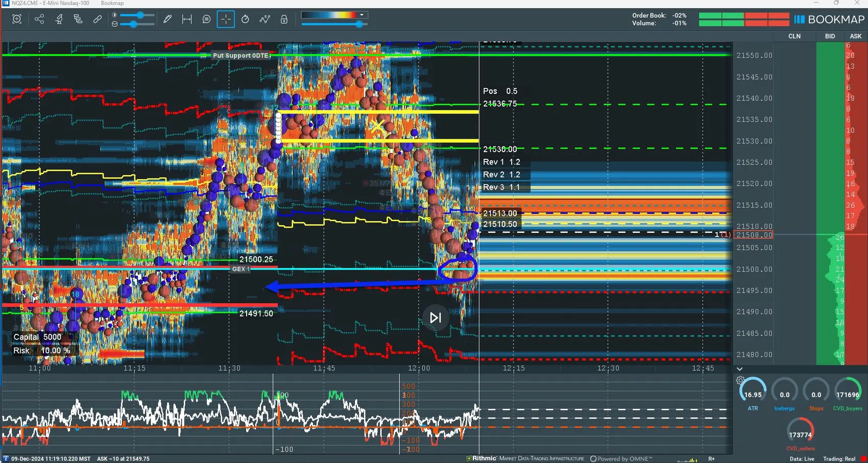Click the CVD_sellers gauge widget
Screen dimensions: 868x463
coord(800,435)
